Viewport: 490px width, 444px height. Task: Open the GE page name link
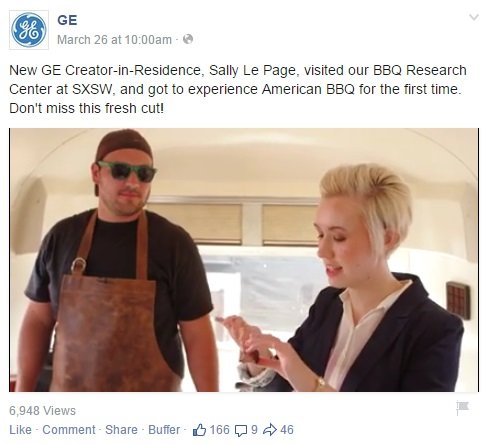pos(67,20)
